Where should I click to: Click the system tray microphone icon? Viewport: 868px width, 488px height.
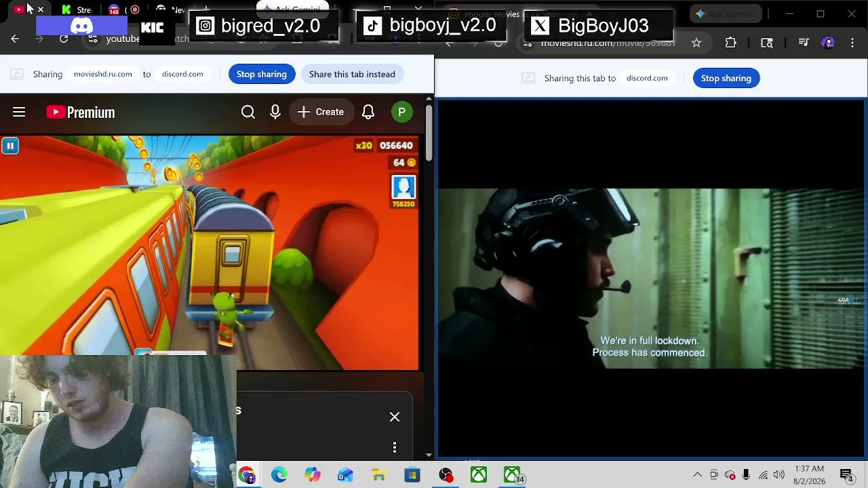coord(746,475)
